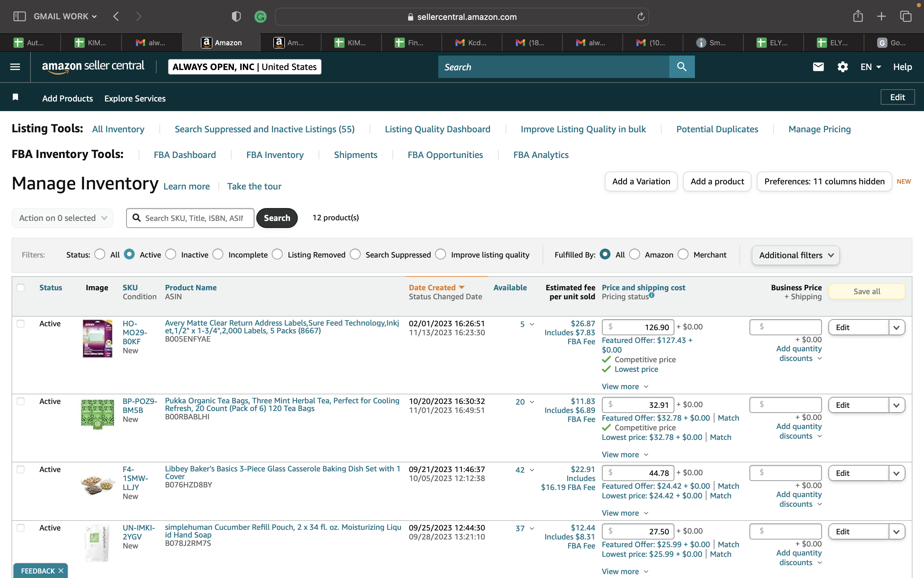
Task: Switch to the Fin... browser tab
Action: 411,42
